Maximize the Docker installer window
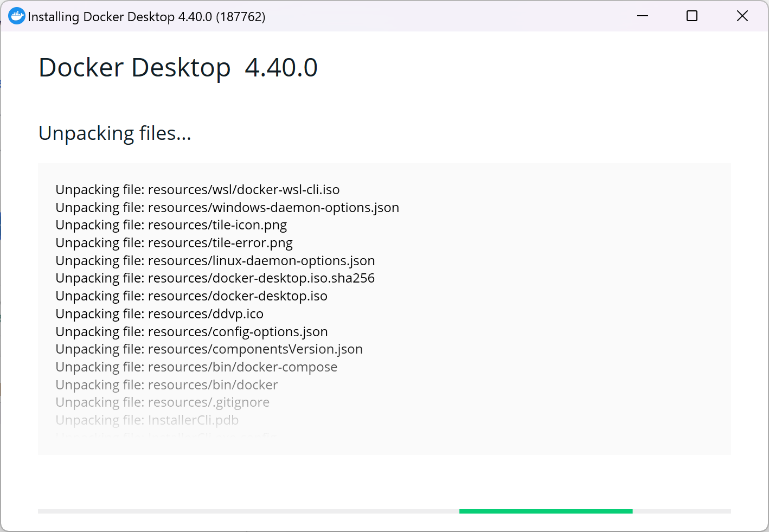769x532 pixels. click(692, 16)
